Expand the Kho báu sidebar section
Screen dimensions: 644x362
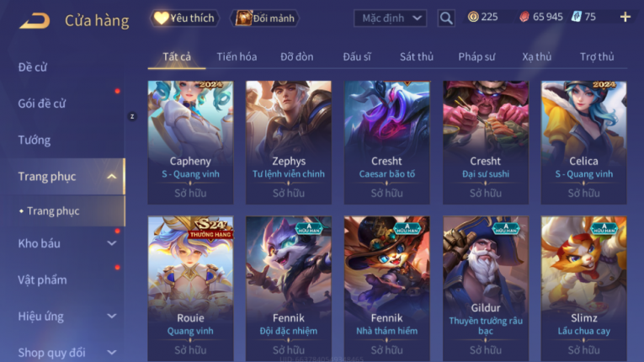[x=111, y=243]
